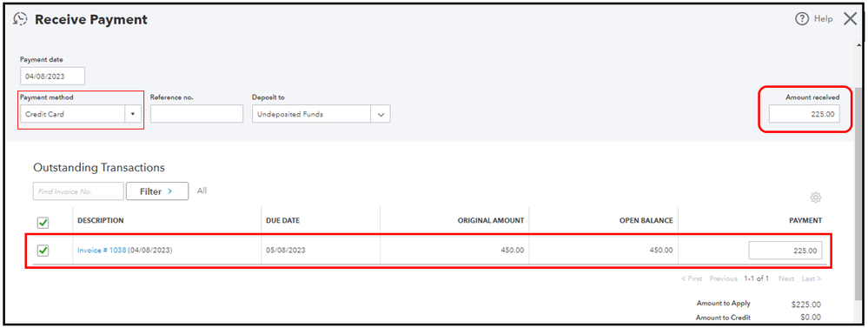Click the Help text label
This screenshot has width=868, height=328.
[823, 19]
